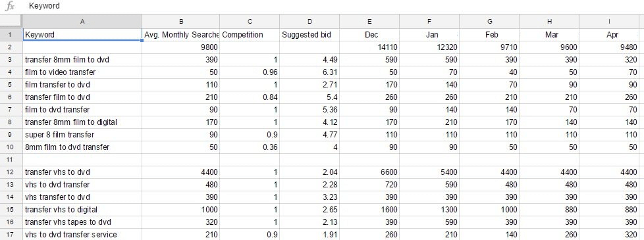The width and height of the screenshot is (644, 240).
Task: Select row 14 header
Action: point(11,197)
